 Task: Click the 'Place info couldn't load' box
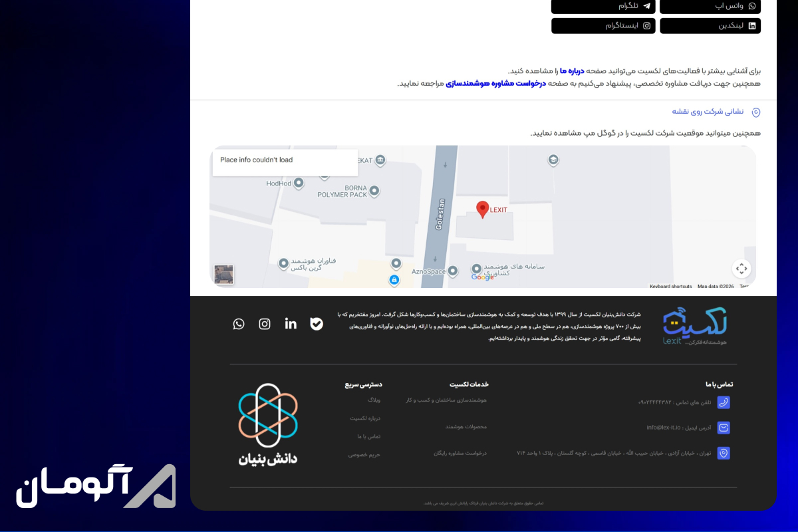(x=285, y=162)
